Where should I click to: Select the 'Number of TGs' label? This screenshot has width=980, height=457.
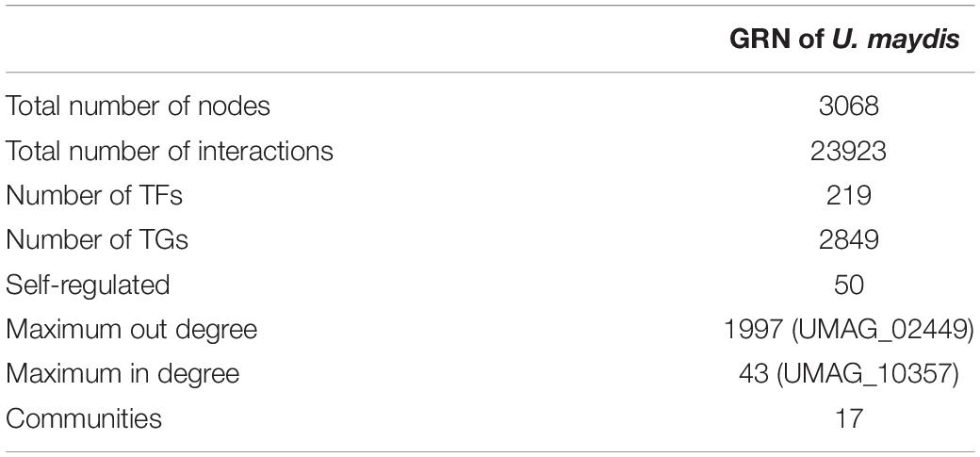[x=97, y=240]
